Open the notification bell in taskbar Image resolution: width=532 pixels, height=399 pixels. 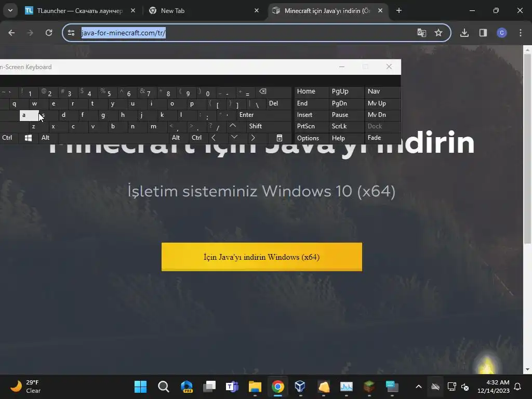point(518,387)
